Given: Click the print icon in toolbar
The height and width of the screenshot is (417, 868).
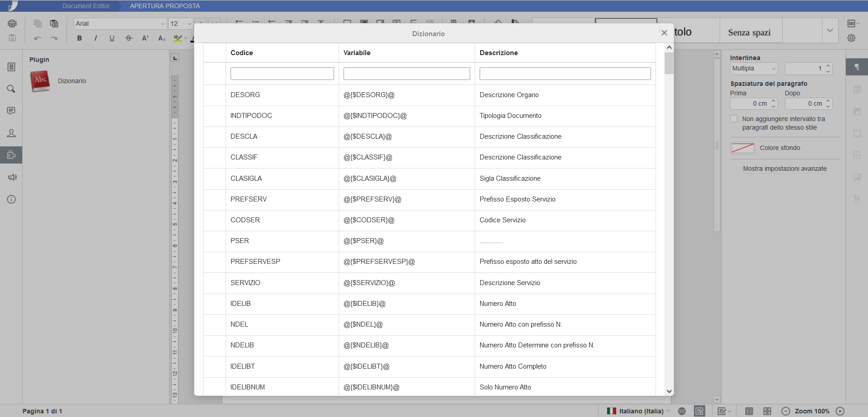Looking at the screenshot, I should (x=12, y=23).
